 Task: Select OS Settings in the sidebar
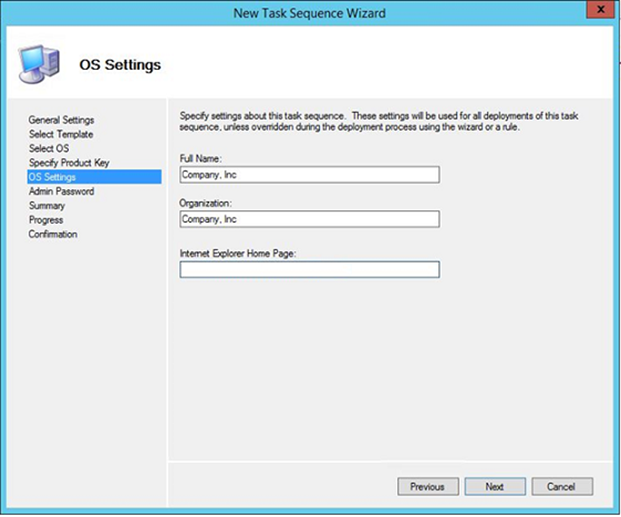[x=52, y=177]
